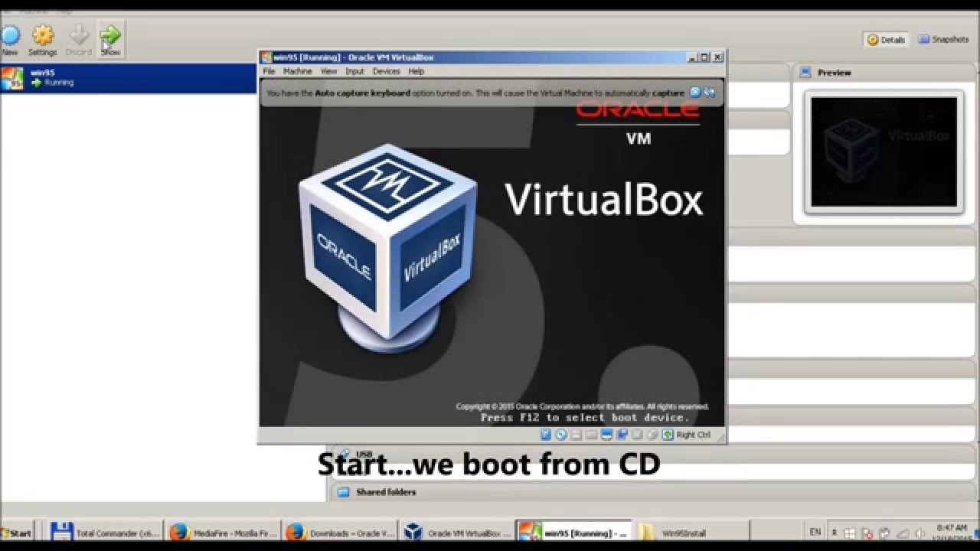980x551 pixels.
Task: Select the win95 machine in the list
Action: tap(128, 78)
